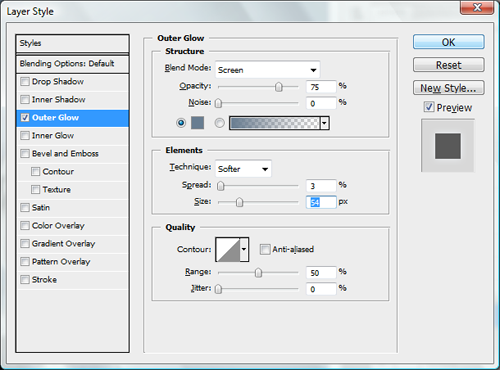Enable the Stroke checkbox

pos(25,280)
